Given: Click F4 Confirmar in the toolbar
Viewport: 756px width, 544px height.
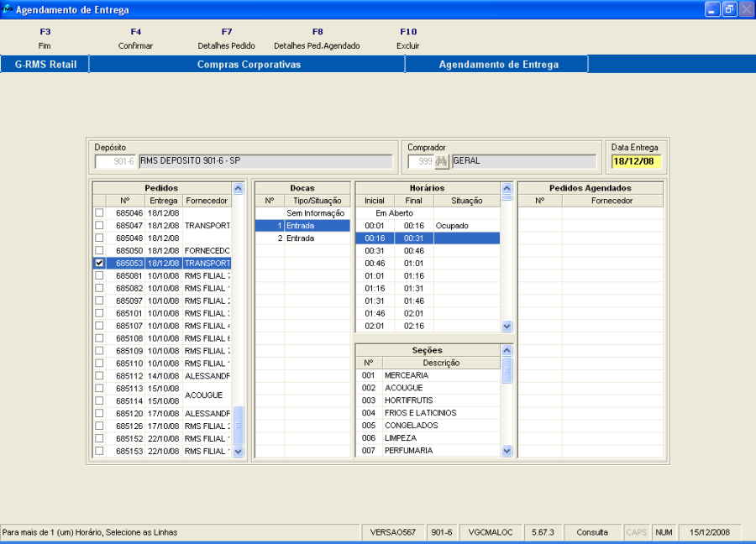Looking at the screenshot, I should (135, 39).
